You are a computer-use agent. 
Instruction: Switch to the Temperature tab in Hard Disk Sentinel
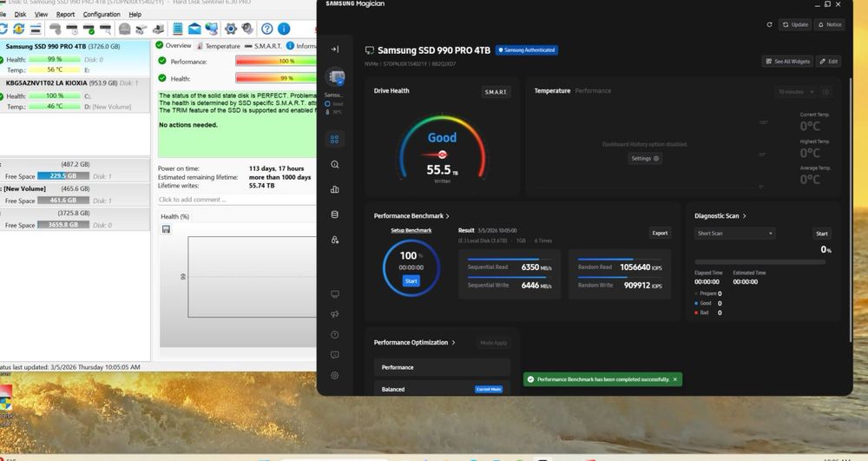pyautogui.click(x=219, y=46)
